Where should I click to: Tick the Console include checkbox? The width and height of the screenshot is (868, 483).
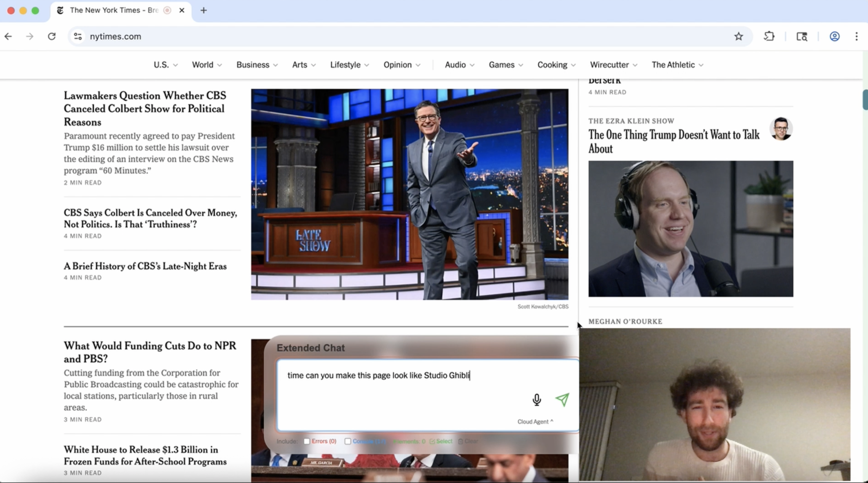click(348, 441)
